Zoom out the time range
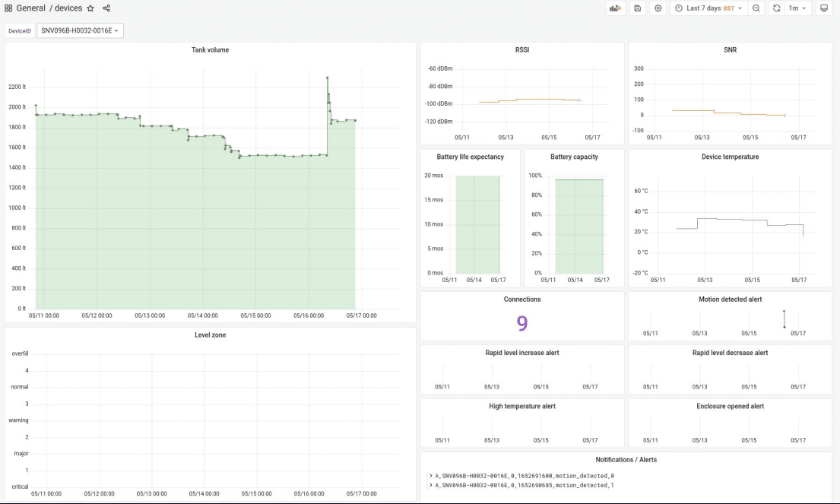 coord(756,8)
